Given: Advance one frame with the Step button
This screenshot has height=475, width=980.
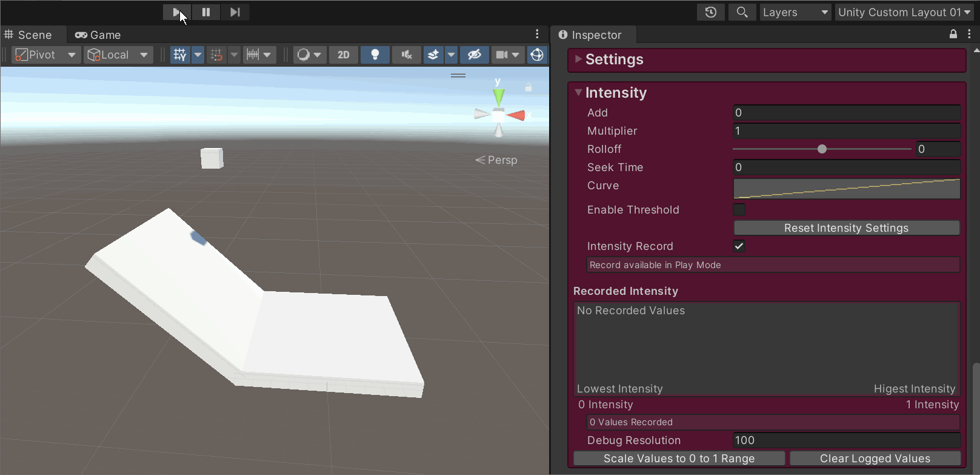Looking at the screenshot, I should [235, 12].
